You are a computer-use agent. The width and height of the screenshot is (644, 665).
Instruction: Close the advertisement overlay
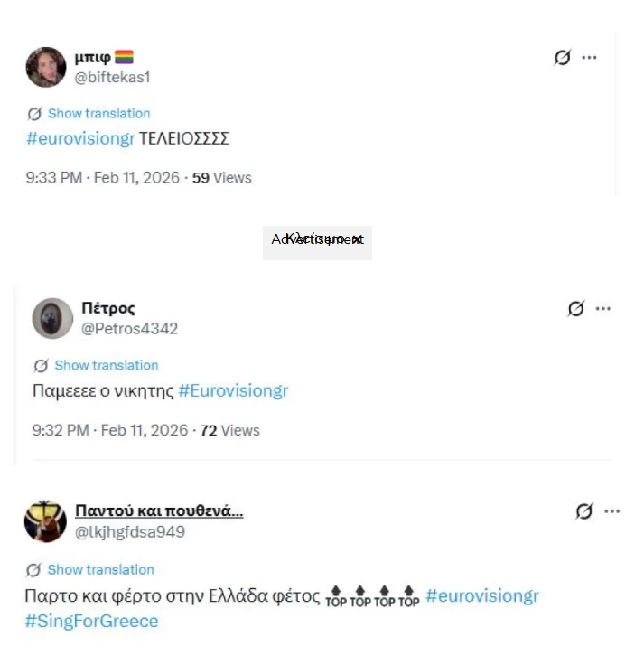(x=358, y=239)
